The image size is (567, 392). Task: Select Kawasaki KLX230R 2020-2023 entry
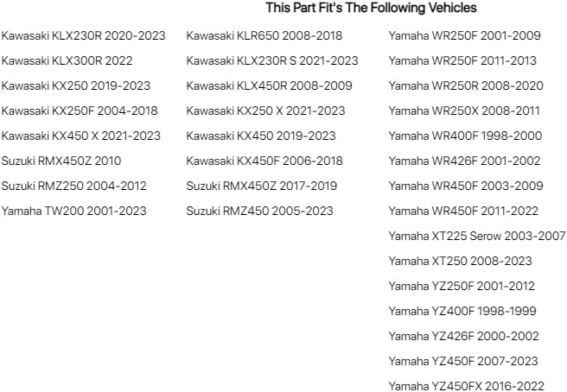[84, 35]
